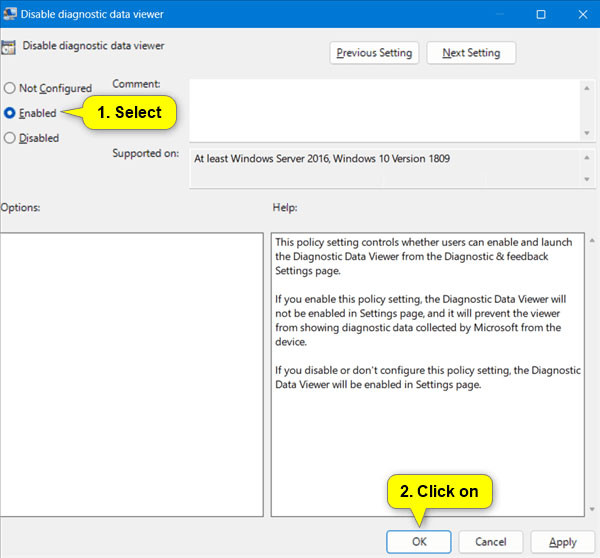The width and height of the screenshot is (600, 558).
Task: Go to Previous Setting
Action: pos(374,52)
